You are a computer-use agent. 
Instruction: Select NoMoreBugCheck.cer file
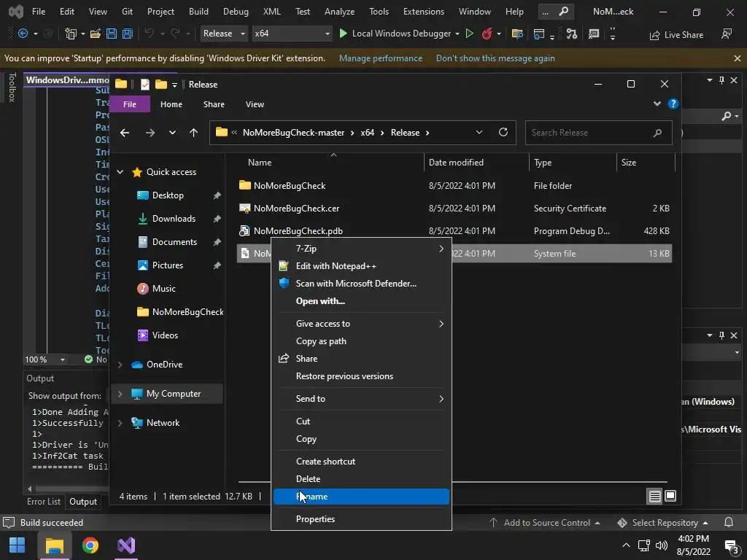pyautogui.click(x=454, y=209)
